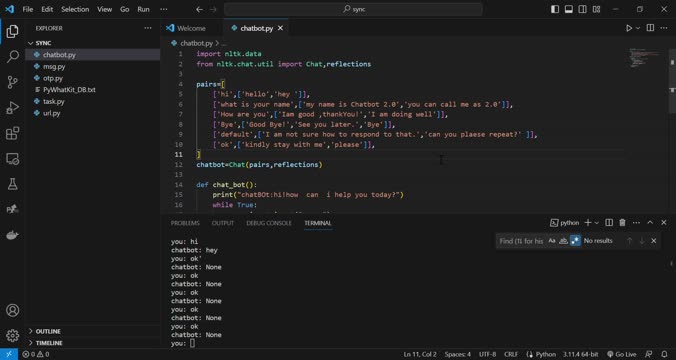Open the Testing flask icon

coord(13,184)
